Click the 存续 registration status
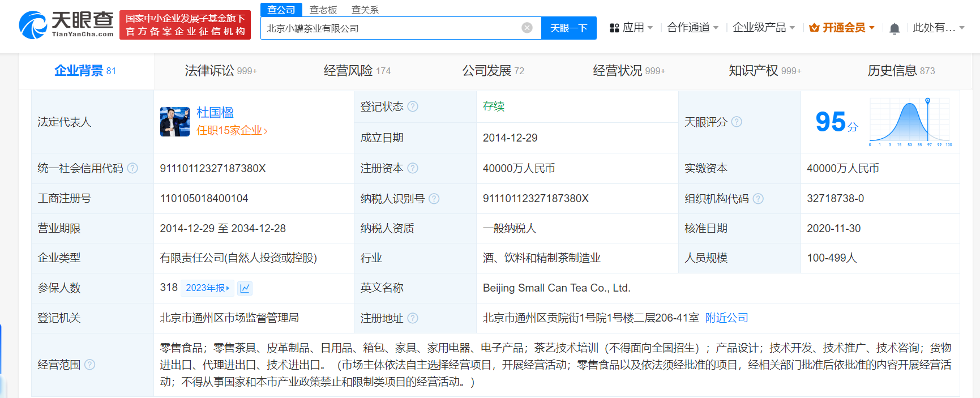This screenshot has height=398, width=980. (x=494, y=106)
